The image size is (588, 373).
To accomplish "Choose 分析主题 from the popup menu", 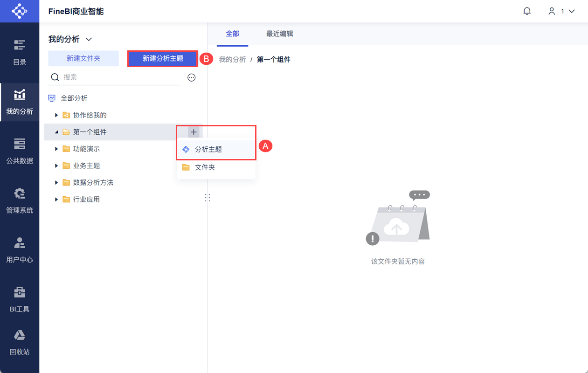I will point(208,150).
